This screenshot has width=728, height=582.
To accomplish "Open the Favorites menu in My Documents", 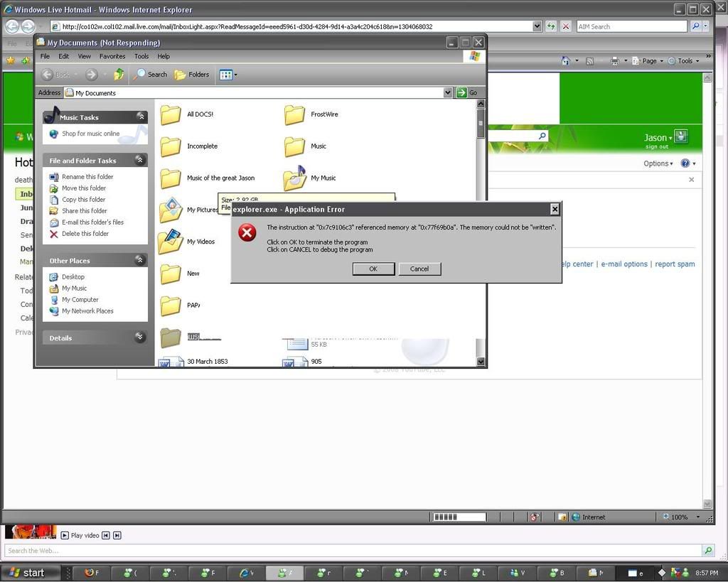I will pos(112,56).
